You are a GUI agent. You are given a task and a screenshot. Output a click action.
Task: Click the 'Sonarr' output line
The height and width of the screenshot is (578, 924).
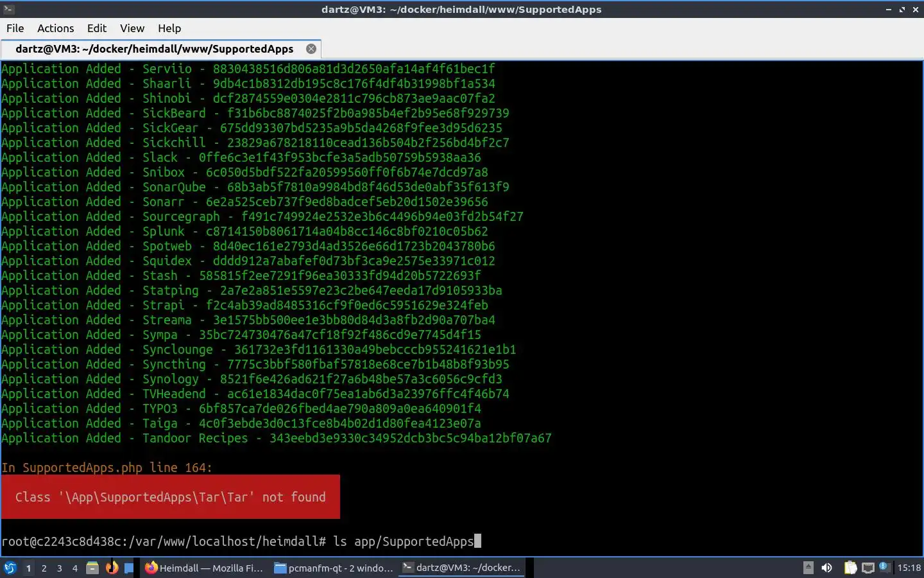pyautogui.click(x=244, y=202)
